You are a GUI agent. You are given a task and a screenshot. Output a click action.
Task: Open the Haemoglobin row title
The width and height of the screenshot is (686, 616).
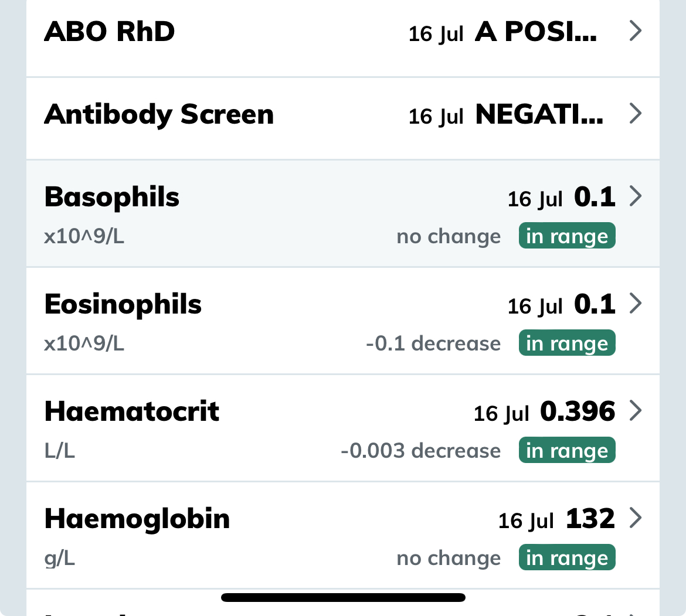[137, 519]
